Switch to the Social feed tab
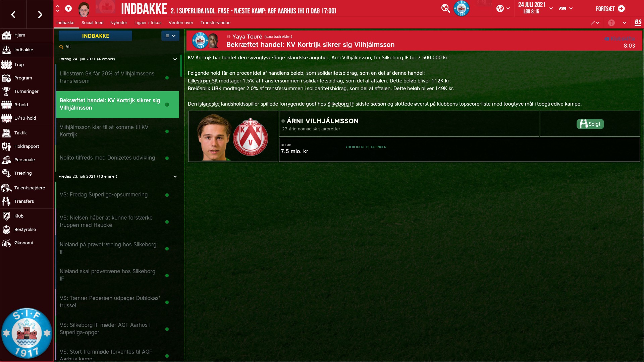 pyautogui.click(x=92, y=22)
